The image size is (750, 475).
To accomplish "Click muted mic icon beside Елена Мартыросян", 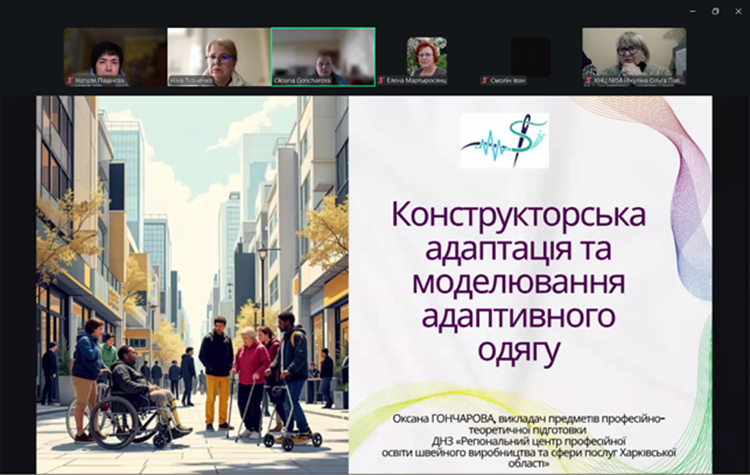I will point(381,80).
